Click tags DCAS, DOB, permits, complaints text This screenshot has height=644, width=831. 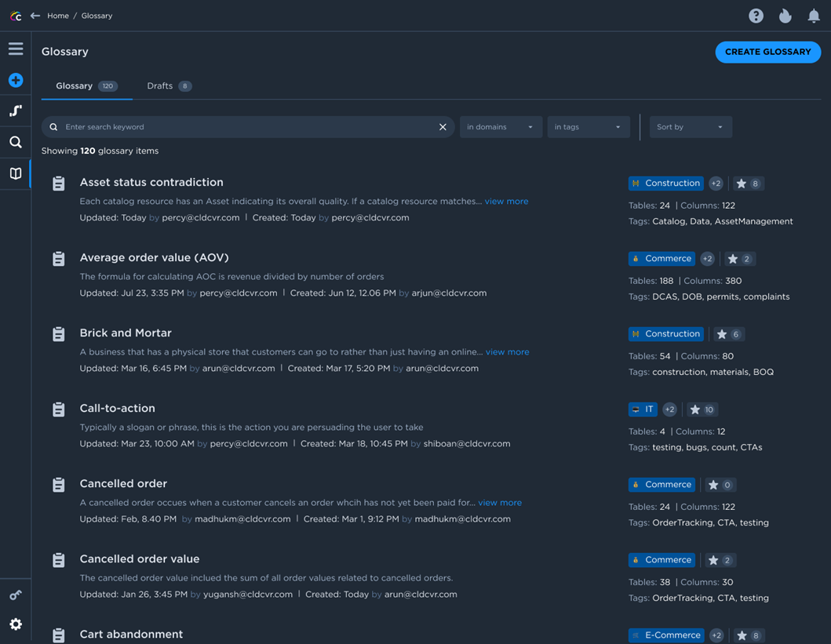click(721, 297)
